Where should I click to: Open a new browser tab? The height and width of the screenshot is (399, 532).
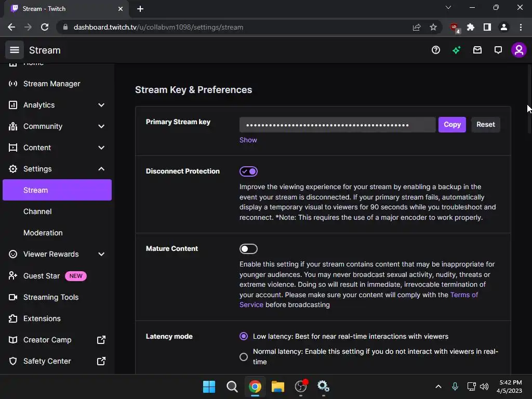click(140, 9)
